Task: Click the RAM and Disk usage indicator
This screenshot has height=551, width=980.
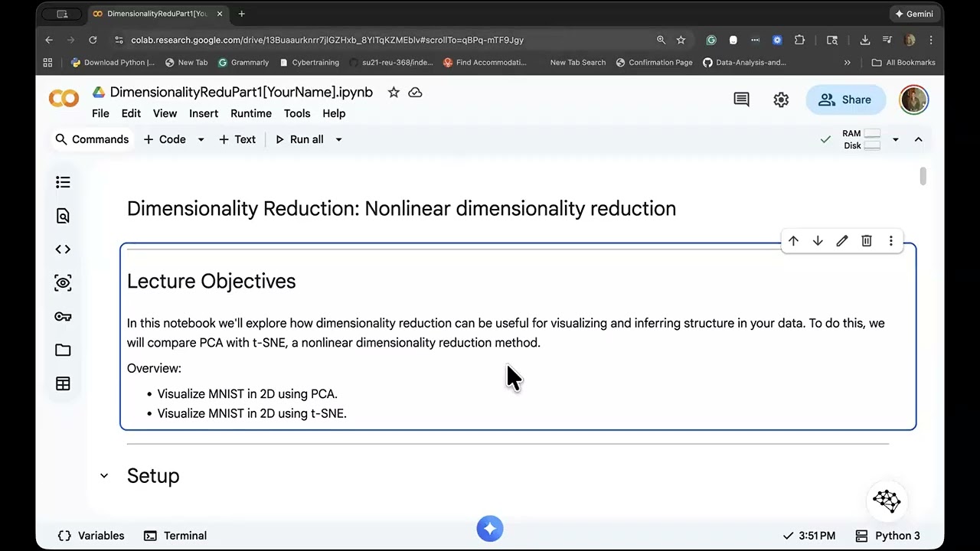Action: click(x=861, y=139)
